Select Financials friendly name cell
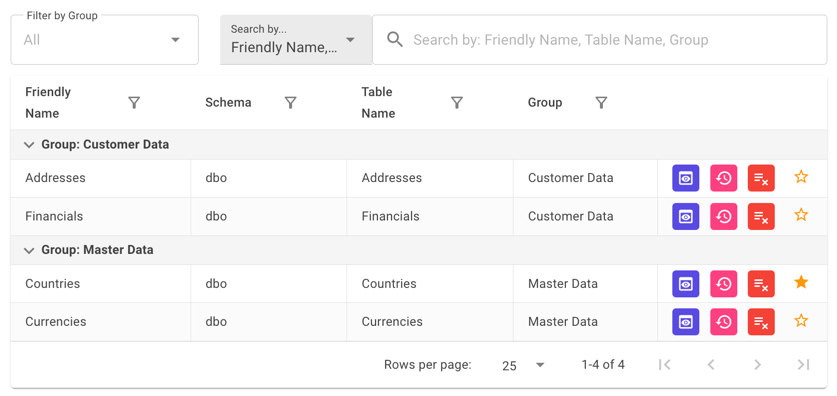 tap(101, 217)
